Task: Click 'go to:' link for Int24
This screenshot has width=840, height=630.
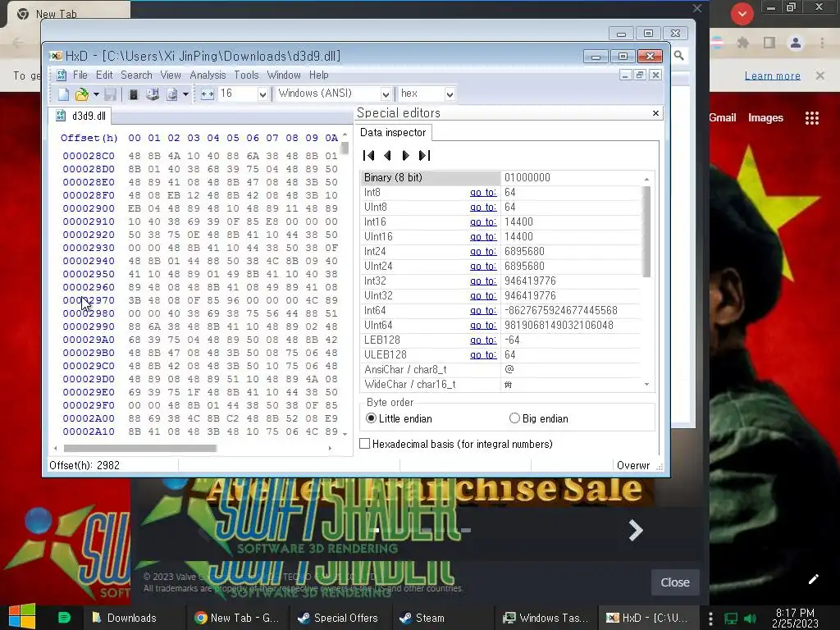Action: point(483,252)
